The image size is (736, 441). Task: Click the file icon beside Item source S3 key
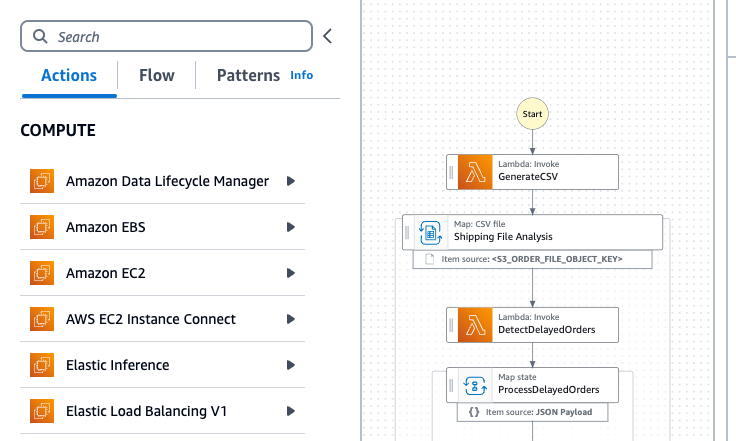(429, 259)
